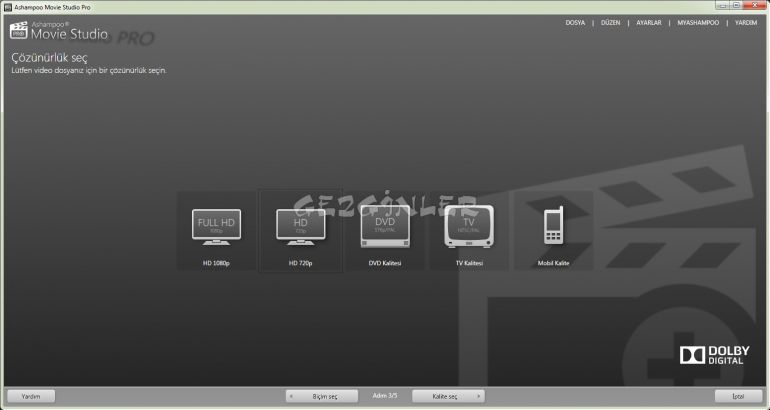Open the YARDIM menu
The height and width of the screenshot is (410, 770).
coord(746,23)
